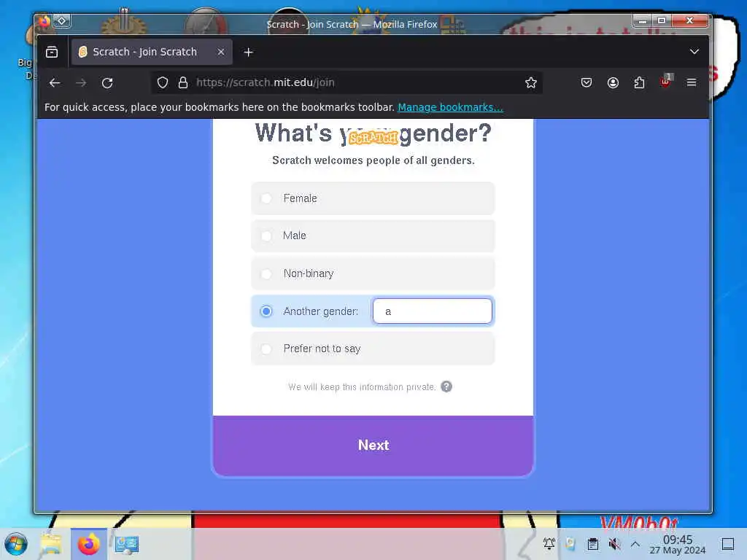This screenshot has width=747, height=560.
Task: Open the Save to Pocket icon
Action: (587, 83)
